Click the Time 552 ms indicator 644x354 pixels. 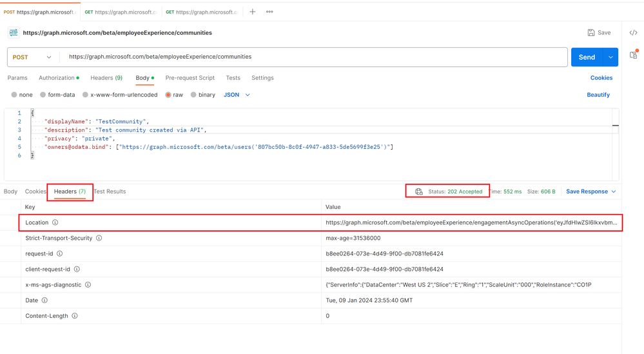pos(505,192)
